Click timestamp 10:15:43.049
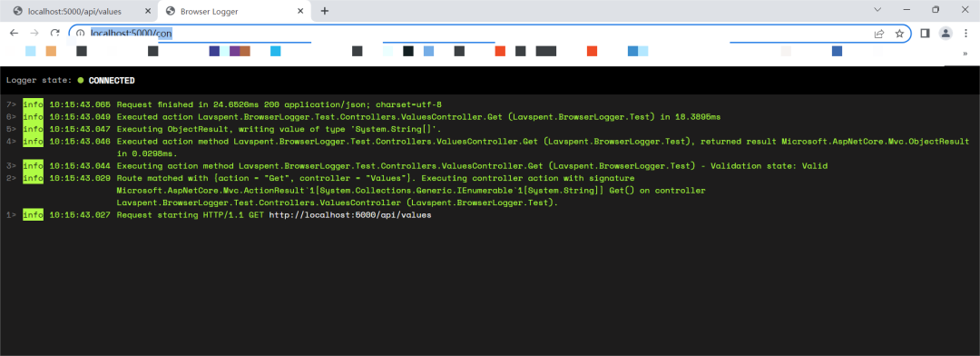 pos(80,117)
